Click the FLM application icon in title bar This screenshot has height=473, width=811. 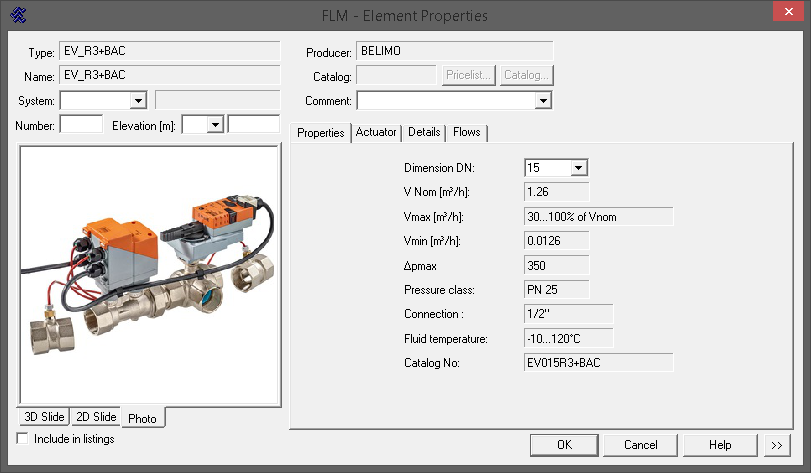pyautogui.click(x=17, y=15)
